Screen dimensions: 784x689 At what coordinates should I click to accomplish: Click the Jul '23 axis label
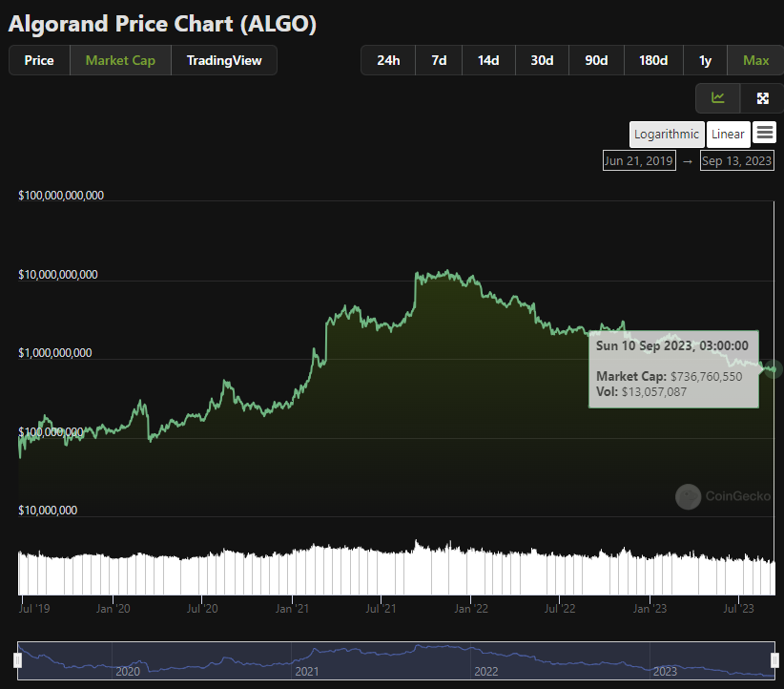738,609
